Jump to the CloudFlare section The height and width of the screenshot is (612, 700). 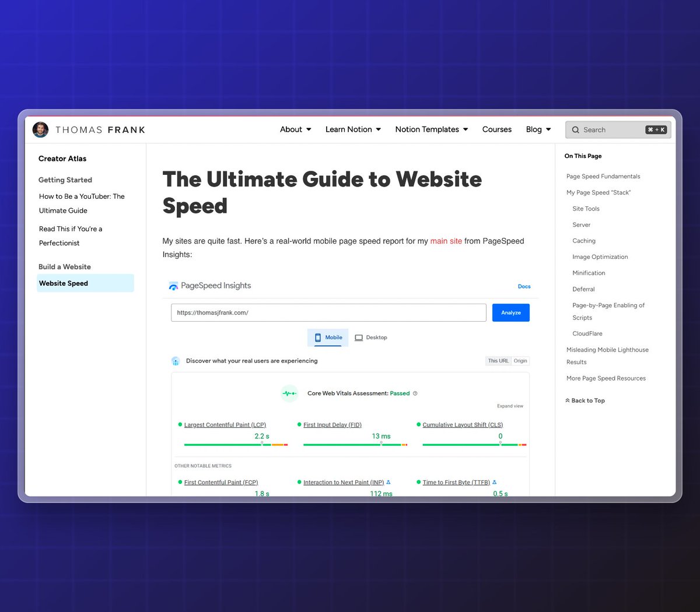pos(587,333)
